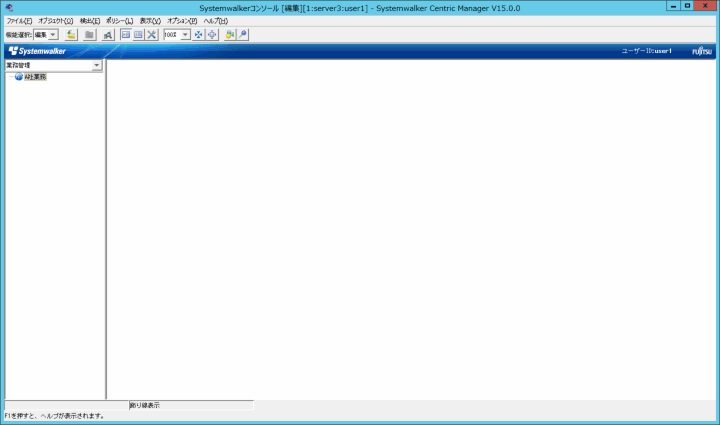The width and height of the screenshot is (720, 425).
Task: Click the application icon in the title bar
Action: point(9,8)
